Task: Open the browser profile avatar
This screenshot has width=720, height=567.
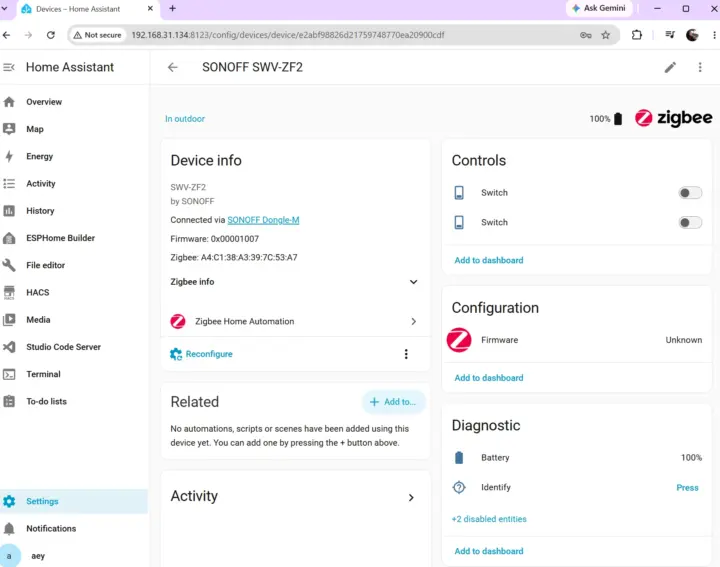Action: click(x=692, y=35)
